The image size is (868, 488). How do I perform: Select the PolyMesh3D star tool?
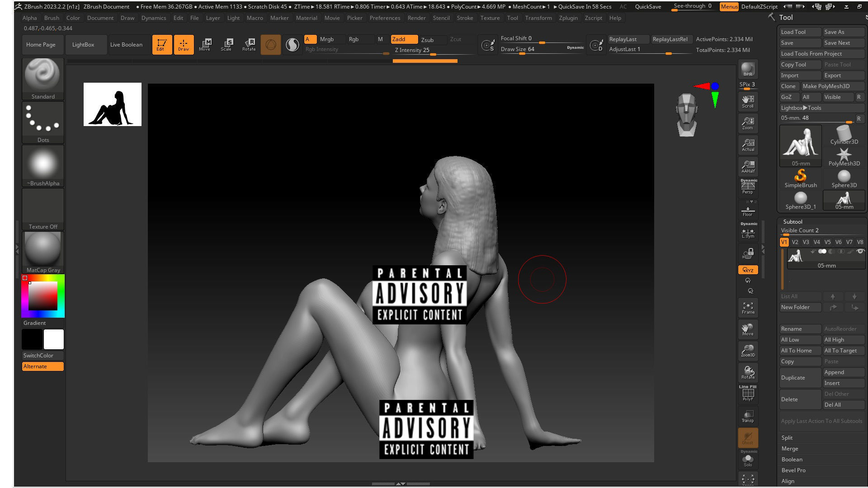(844, 157)
